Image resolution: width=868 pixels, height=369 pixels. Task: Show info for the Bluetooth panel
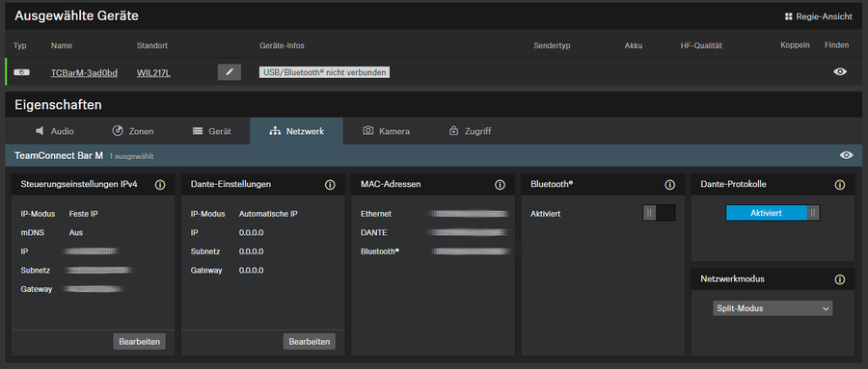(670, 185)
